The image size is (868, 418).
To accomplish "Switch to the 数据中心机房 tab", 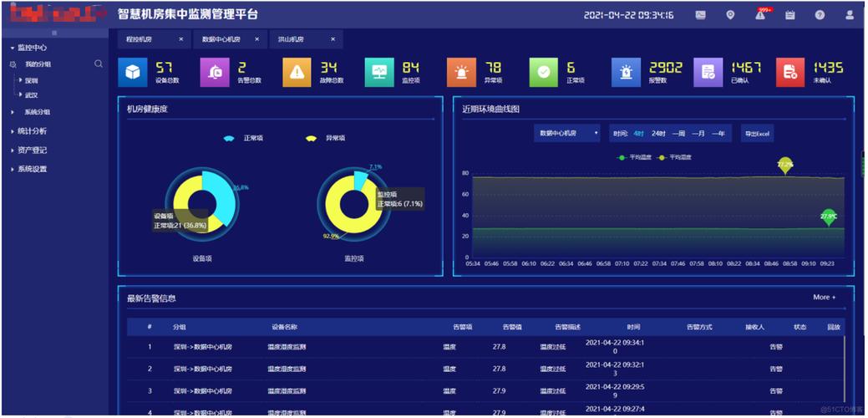I will click(x=221, y=39).
